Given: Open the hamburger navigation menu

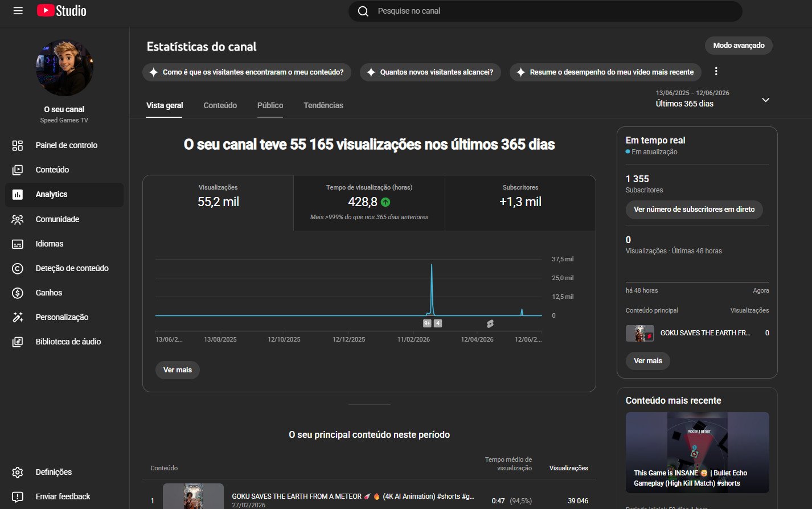Looking at the screenshot, I should 18,11.
